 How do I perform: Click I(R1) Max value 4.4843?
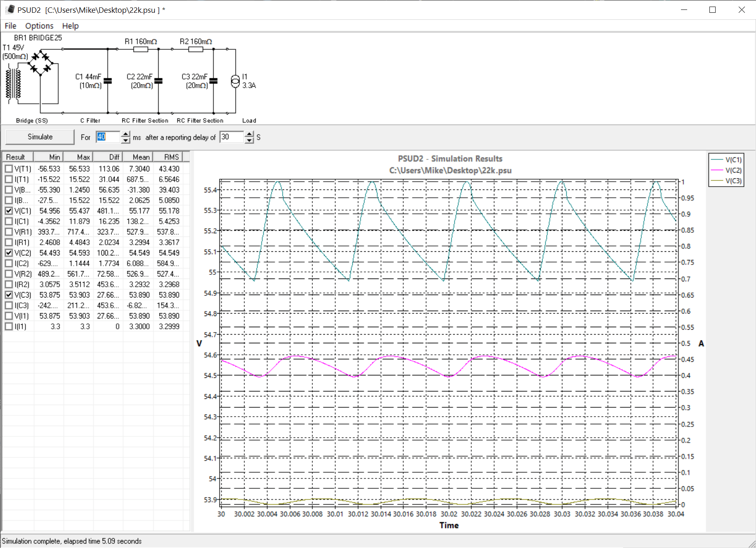[x=79, y=242]
